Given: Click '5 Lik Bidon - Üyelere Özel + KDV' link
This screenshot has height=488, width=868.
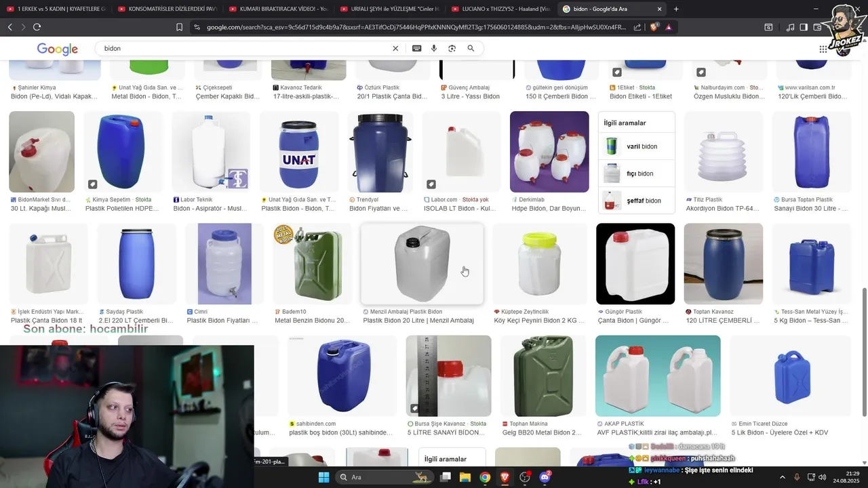Looking at the screenshot, I should coord(779,432).
